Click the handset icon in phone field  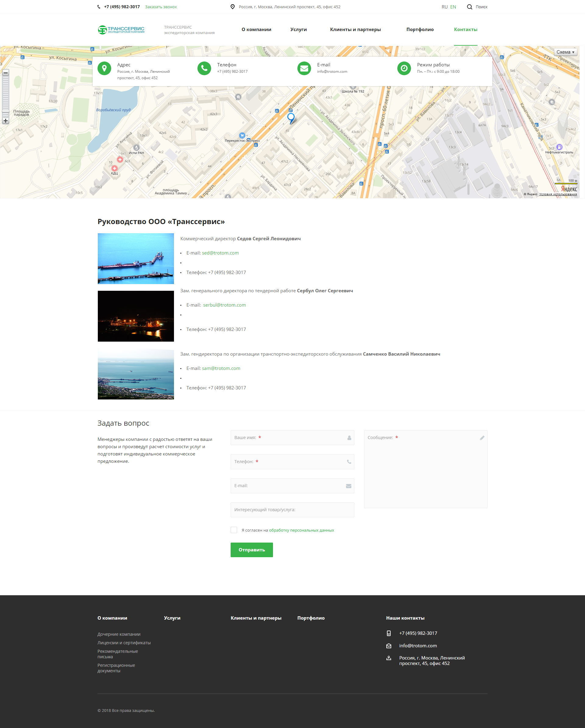point(349,462)
